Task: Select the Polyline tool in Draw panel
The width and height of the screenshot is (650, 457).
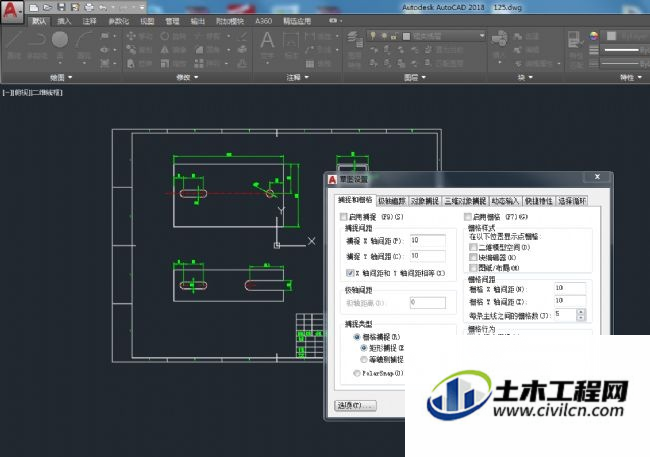Action: click(x=37, y=44)
